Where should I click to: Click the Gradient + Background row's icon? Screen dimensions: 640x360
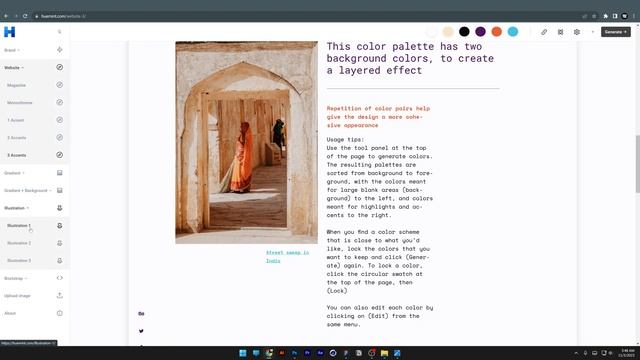60,190
